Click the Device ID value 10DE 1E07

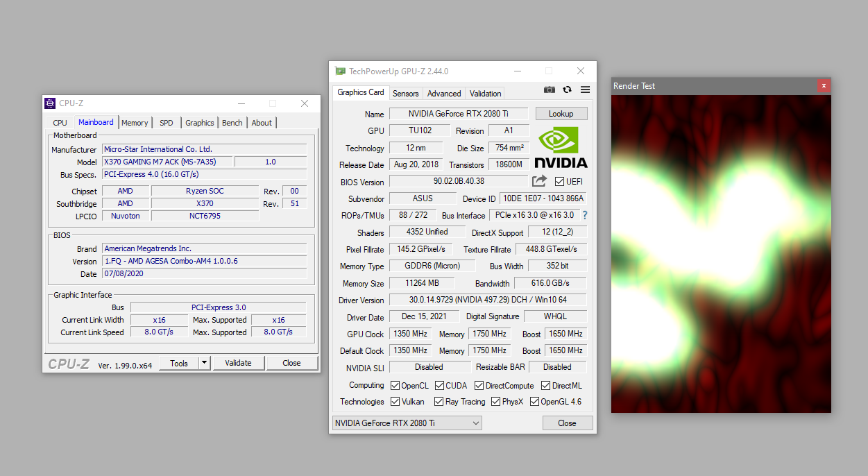[x=543, y=198]
